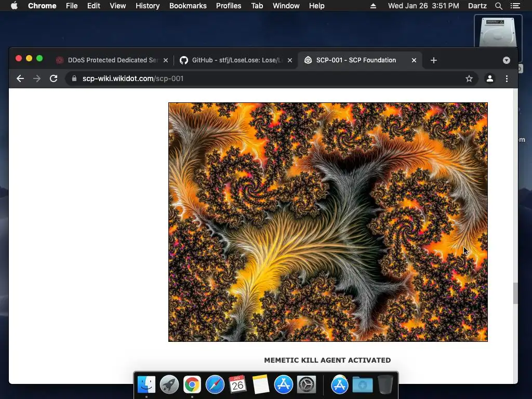Click Google Chrome in the Dock
532x399 pixels.
192,385
